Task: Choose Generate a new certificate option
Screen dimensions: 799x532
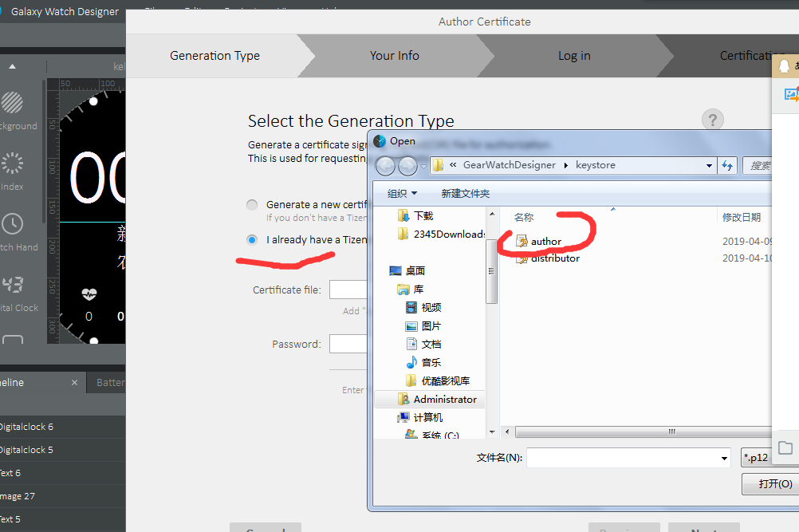Action: (x=252, y=205)
